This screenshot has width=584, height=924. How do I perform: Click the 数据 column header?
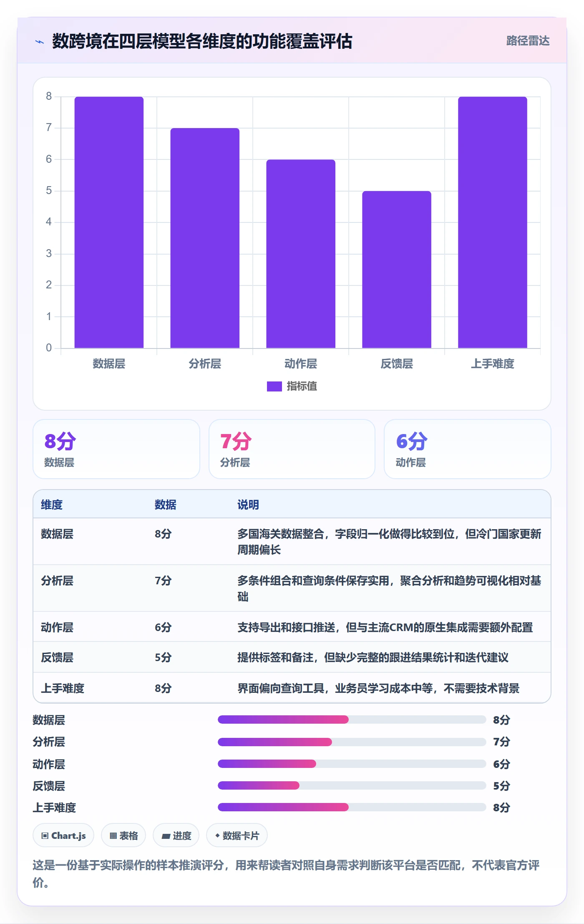point(166,505)
